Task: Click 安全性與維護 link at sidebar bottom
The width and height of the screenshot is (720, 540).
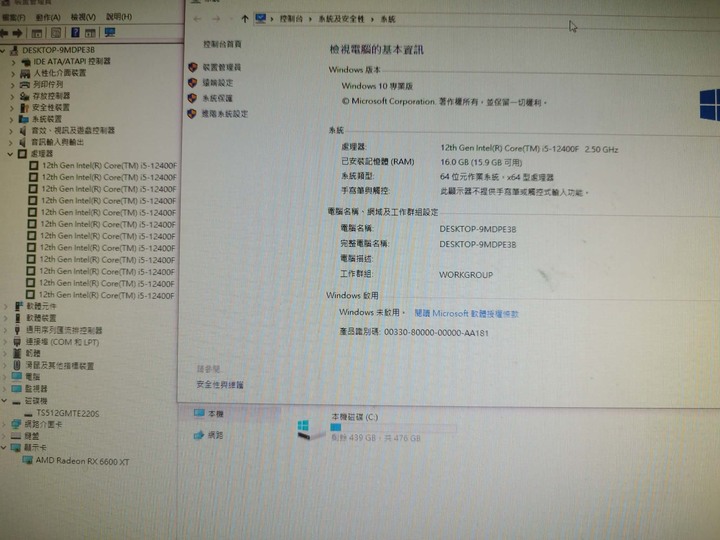Action: click(220, 384)
